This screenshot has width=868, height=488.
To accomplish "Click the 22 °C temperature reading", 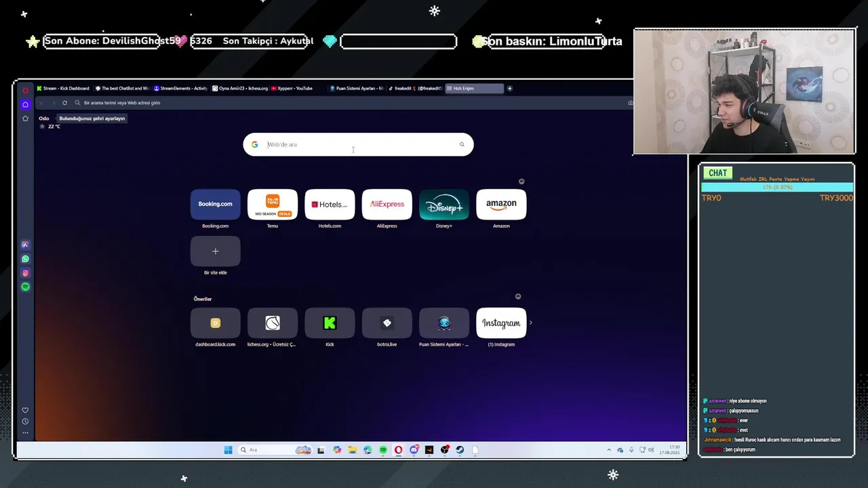I will [54, 127].
